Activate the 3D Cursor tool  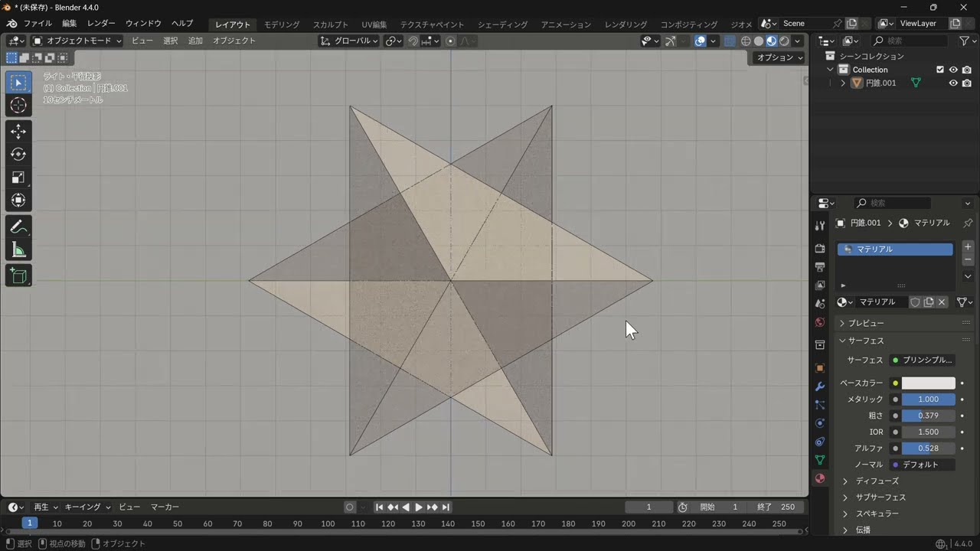[18, 106]
